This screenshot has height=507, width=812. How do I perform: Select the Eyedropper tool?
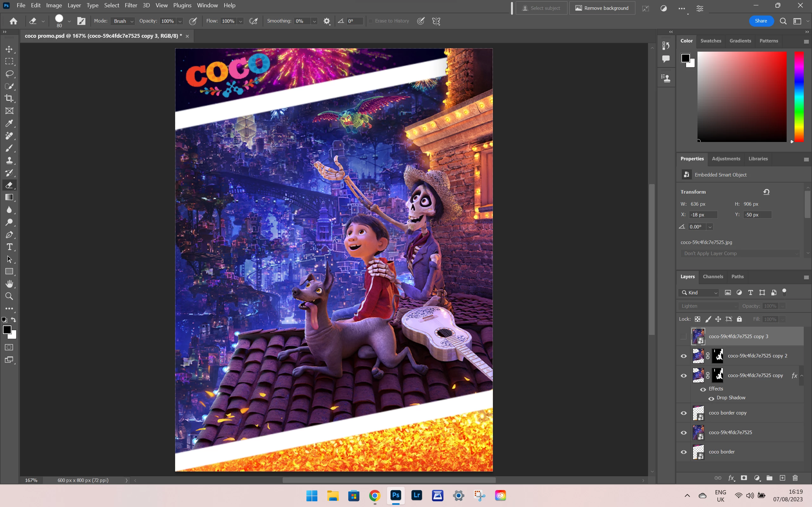[x=10, y=123]
